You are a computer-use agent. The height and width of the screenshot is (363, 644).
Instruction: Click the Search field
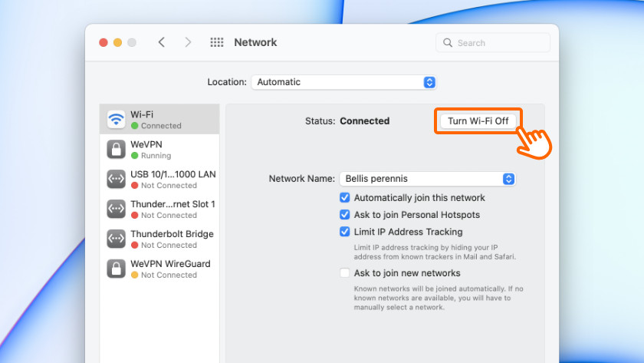[493, 43]
